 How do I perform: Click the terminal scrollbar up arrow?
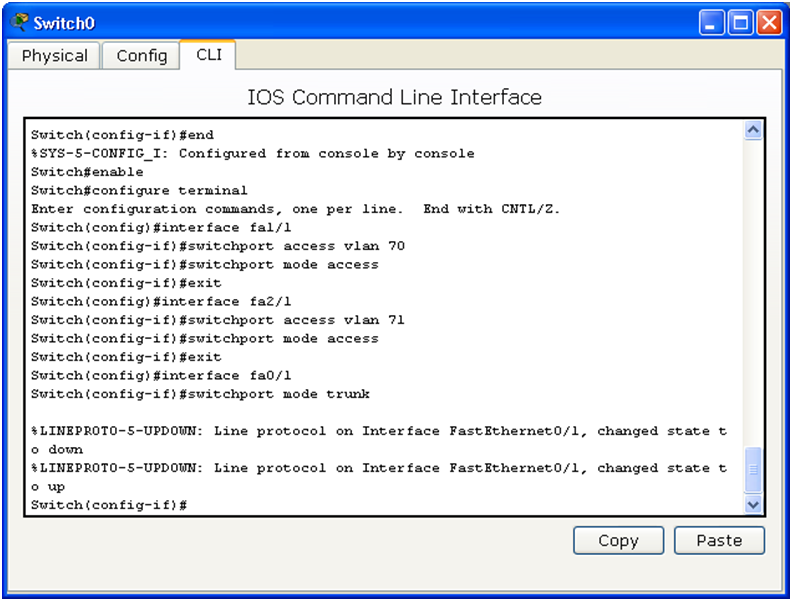pyautogui.click(x=753, y=130)
